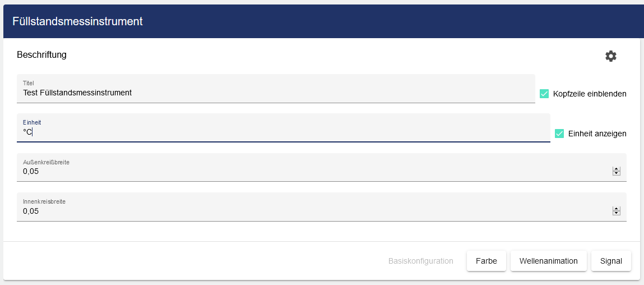Image resolution: width=644 pixels, height=285 pixels.
Task: Click the Füllstandsmessinstrument header title
Action: coord(77,21)
